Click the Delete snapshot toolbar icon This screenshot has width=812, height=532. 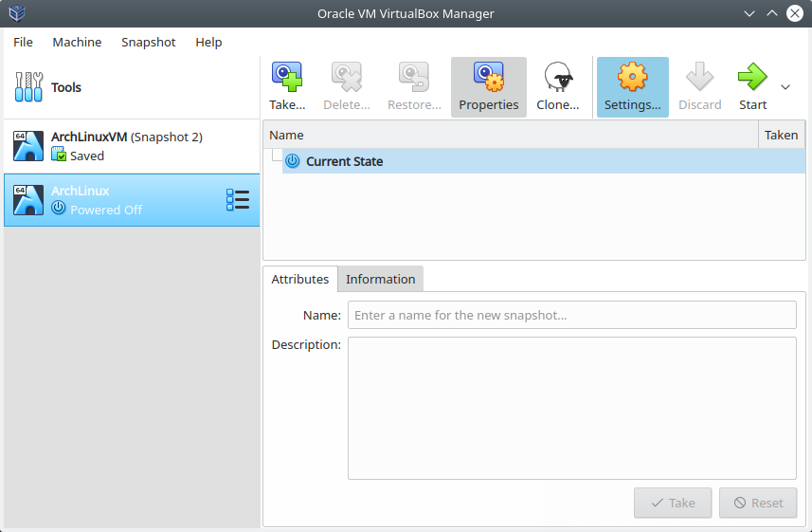[347, 77]
